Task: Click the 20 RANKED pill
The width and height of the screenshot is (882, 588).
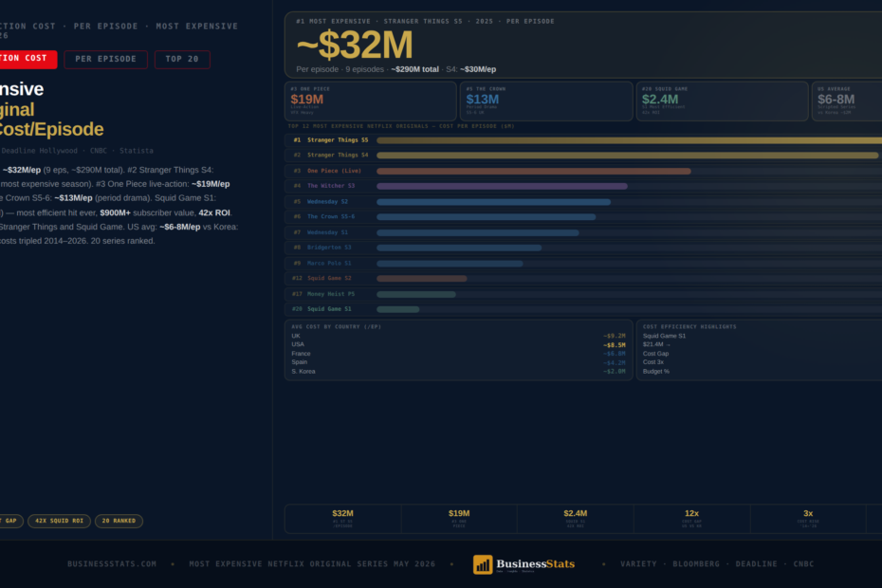Action: click(119, 521)
